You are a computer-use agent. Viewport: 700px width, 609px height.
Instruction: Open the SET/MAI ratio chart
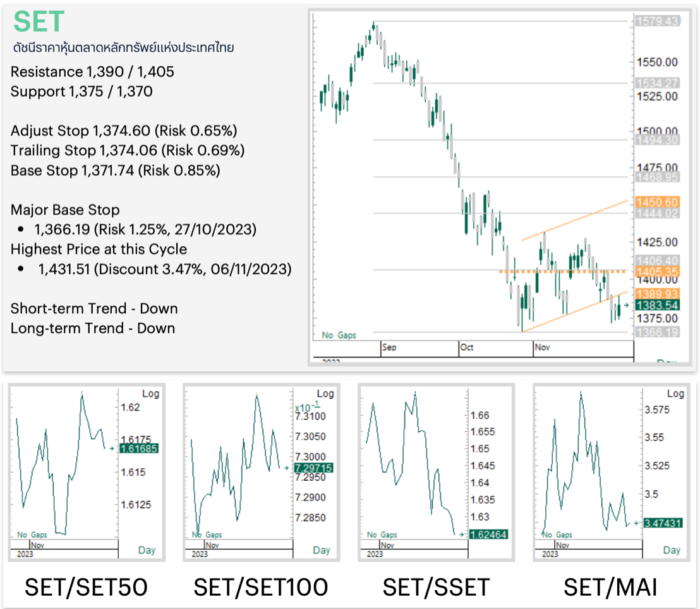click(x=611, y=472)
